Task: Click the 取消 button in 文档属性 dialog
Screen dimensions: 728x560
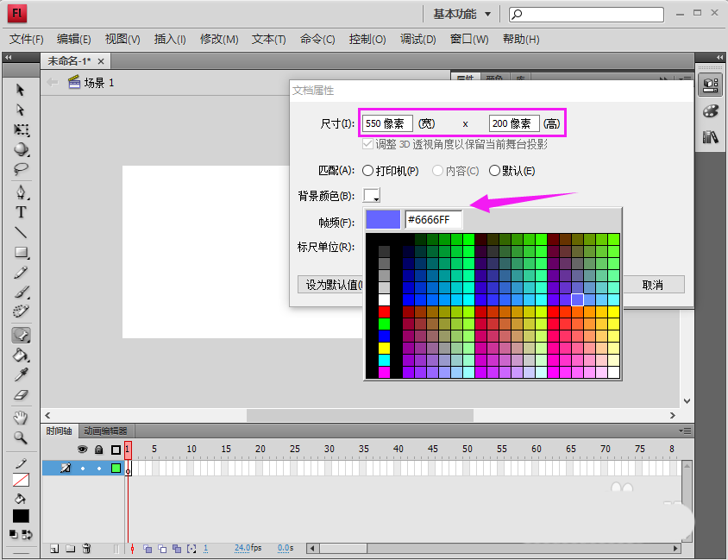Action: pos(653,285)
